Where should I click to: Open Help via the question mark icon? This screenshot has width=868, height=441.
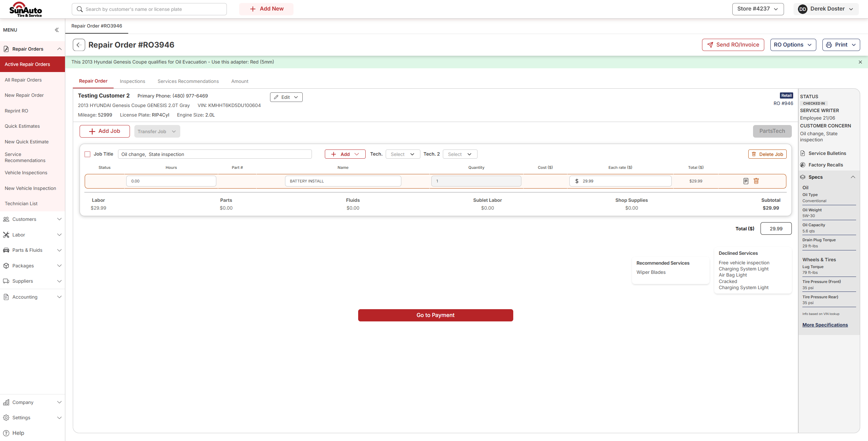tap(6, 433)
